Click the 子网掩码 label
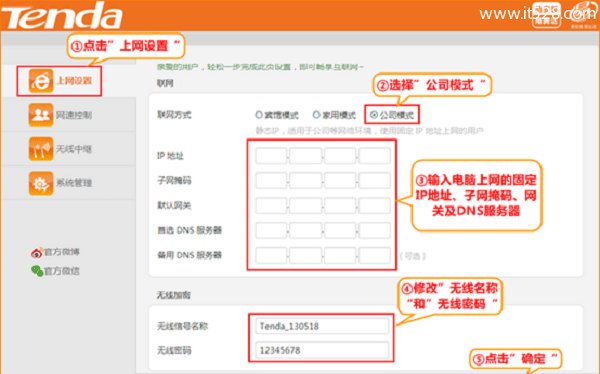 point(174,180)
